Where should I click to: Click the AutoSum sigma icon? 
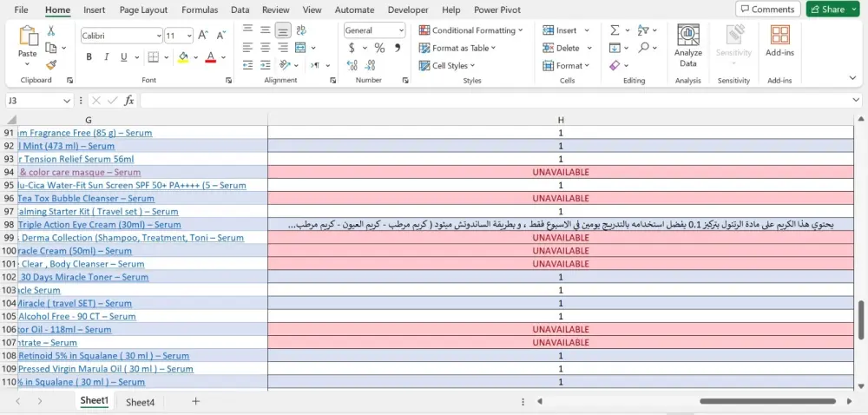[615, 30]
